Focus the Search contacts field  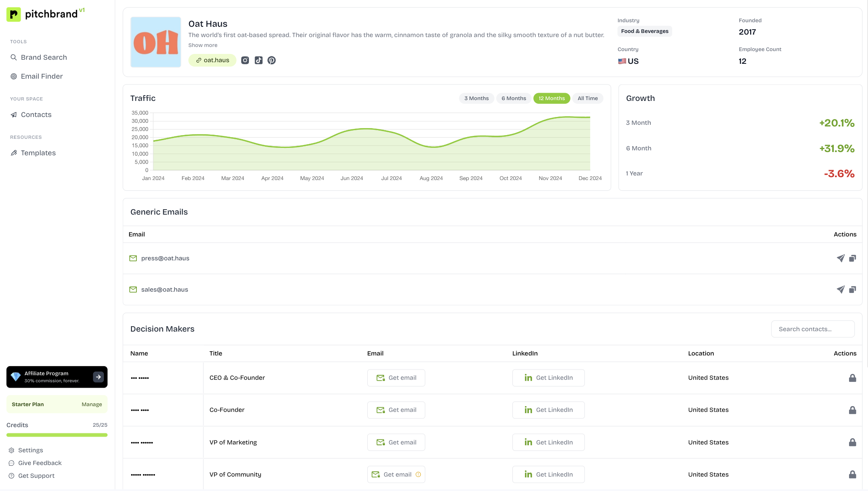click(x=813, y=329)
